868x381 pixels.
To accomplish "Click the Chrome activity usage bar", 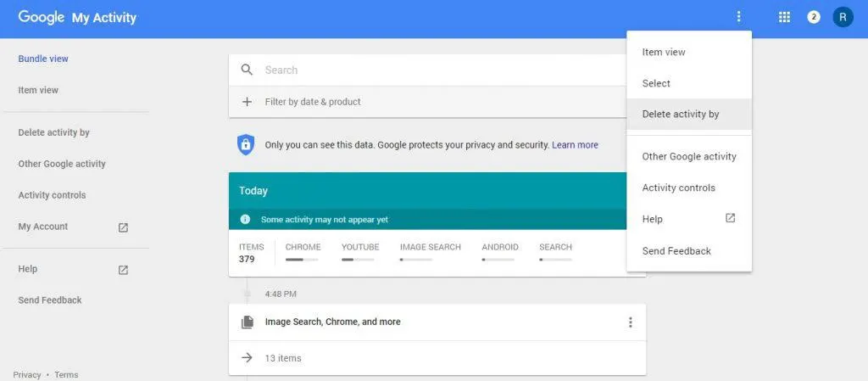I will [302, 259].
